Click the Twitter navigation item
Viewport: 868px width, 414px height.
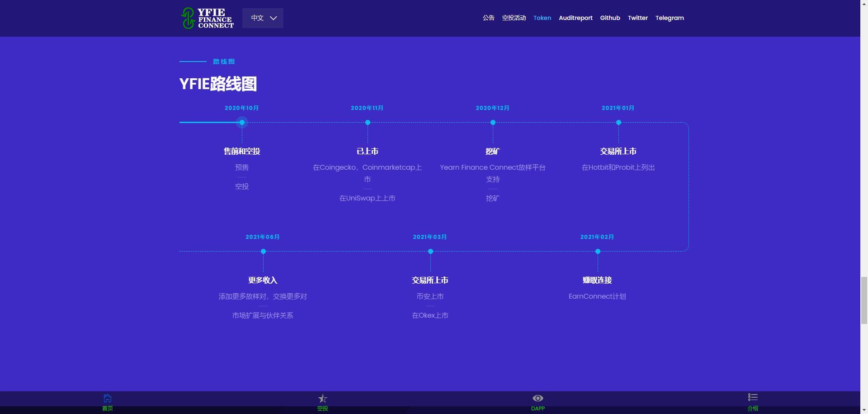[637, 18]
